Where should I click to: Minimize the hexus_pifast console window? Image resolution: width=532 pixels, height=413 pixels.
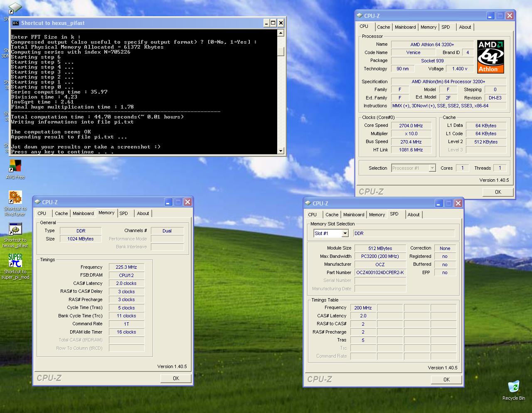click(x=266, y=23)
